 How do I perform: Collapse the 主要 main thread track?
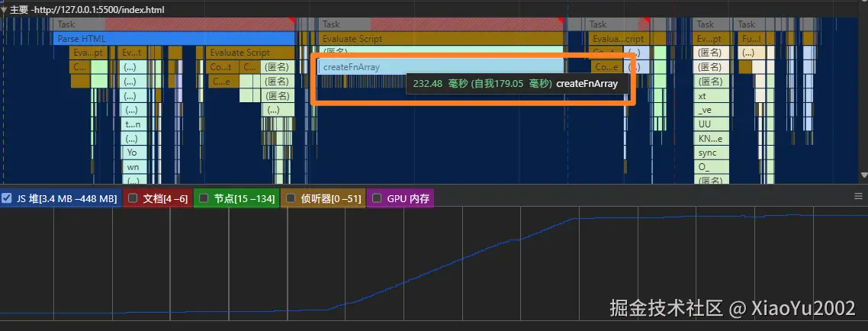tap(4, 10)
